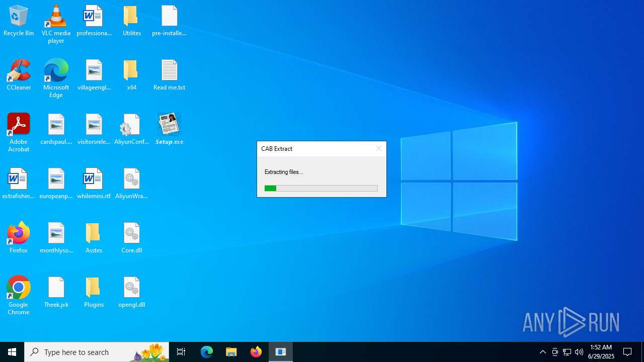Open the Recycle Bin desktop icon
Image resolution: width=644 pixels, height=362 pixels.
[x=19, y=21]
